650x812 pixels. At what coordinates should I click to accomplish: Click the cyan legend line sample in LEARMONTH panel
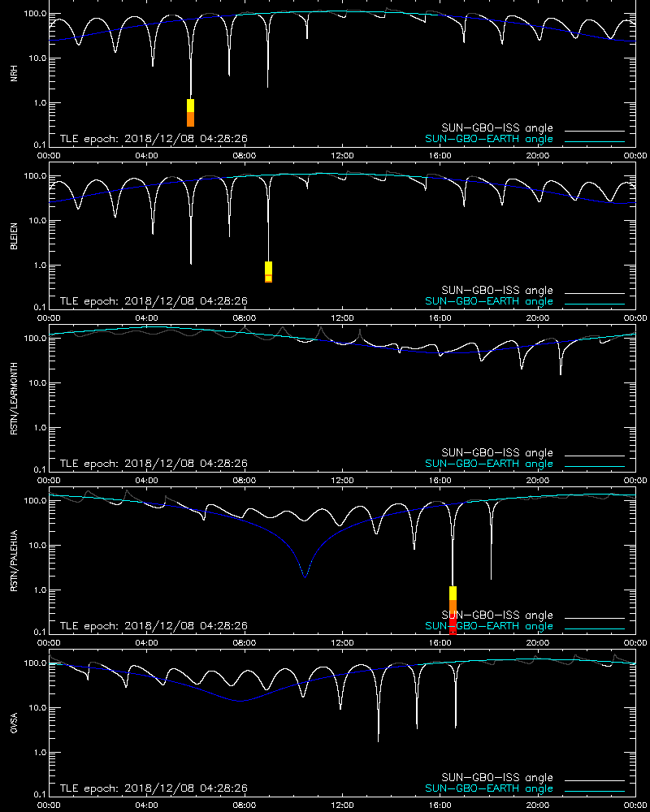(x=595, y=466)
